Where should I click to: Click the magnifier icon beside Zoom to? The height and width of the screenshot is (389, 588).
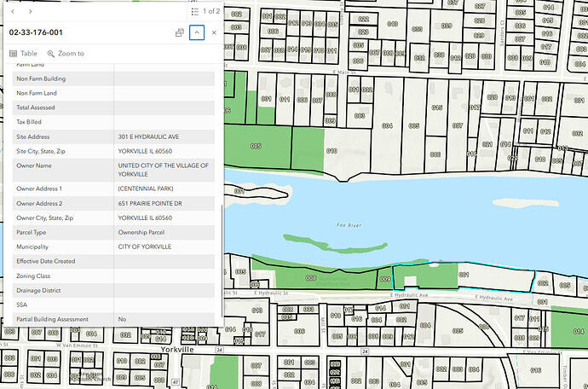pyautogui.click(x=51, y=54)
